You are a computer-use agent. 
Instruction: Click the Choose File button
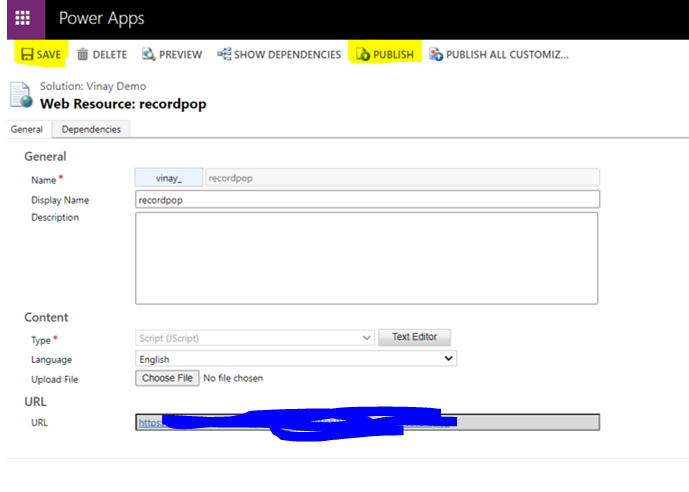pos(167,378)
